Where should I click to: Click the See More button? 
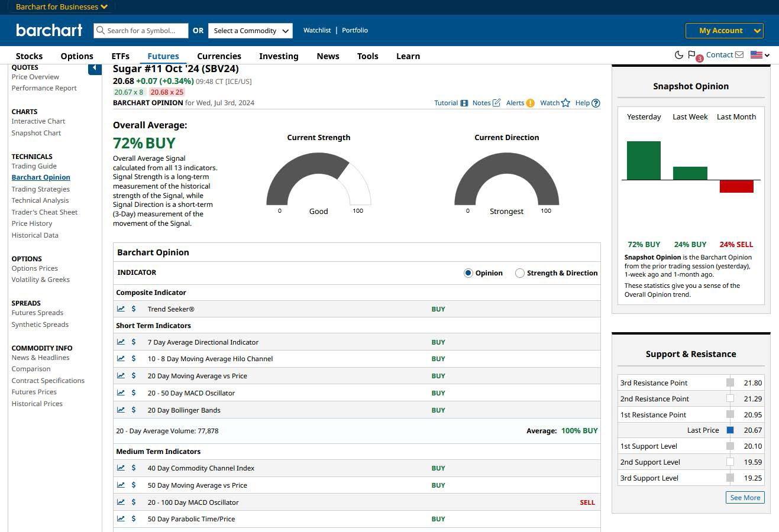pyautogui.click(x=745, y=498)
